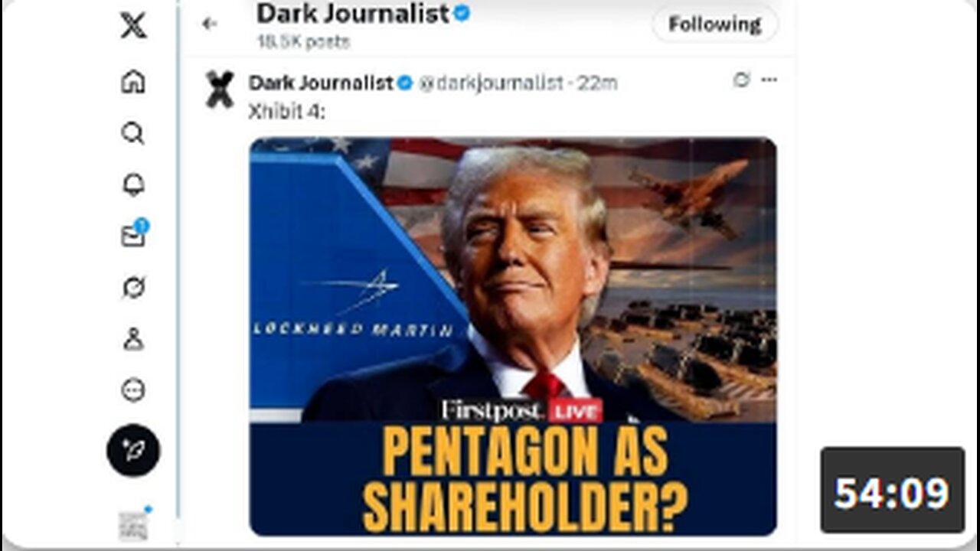This screenshot has width=980, height=551.
Task: Go to Home feed icon
Action: pos(133,81)
